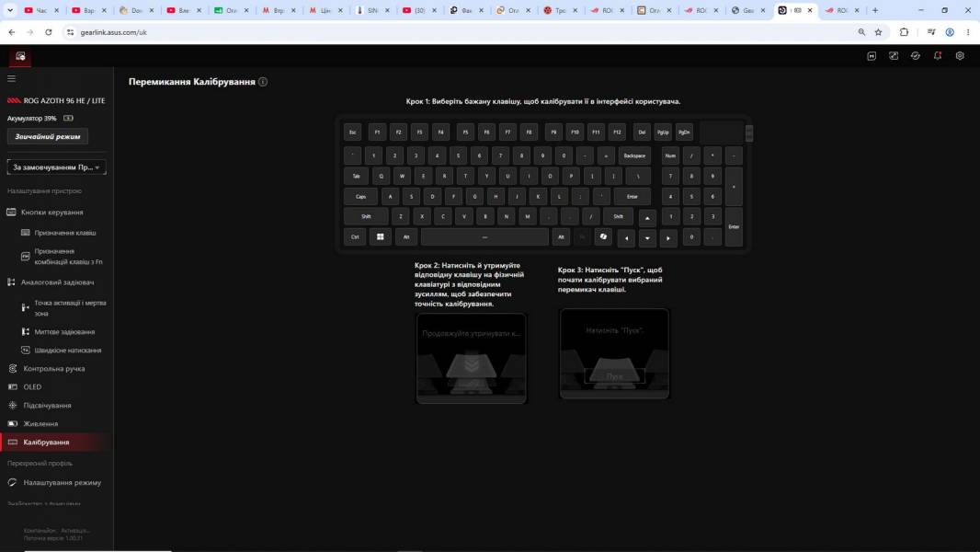Open the notifications bell icon
Image resolution: width=980 pixels, height=552 pixels.
click(938, 55)
